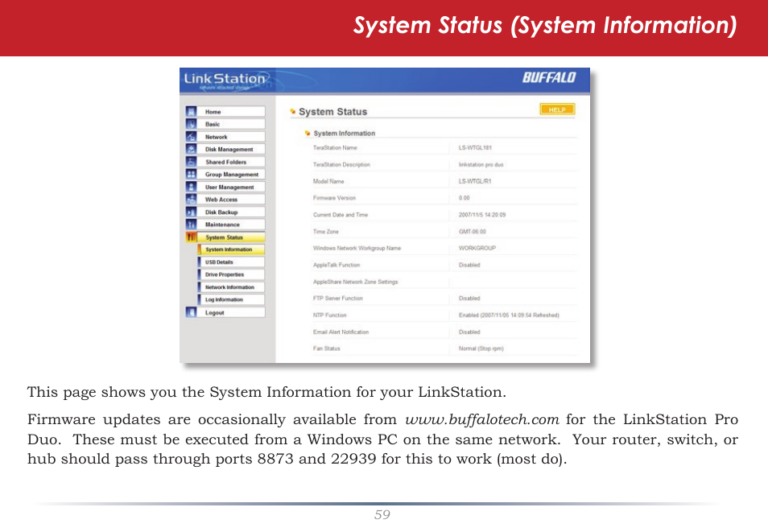Viewport: 768px width, 532px height.
Task: Open Drive Properties submenu item
Action: point(231,274)
